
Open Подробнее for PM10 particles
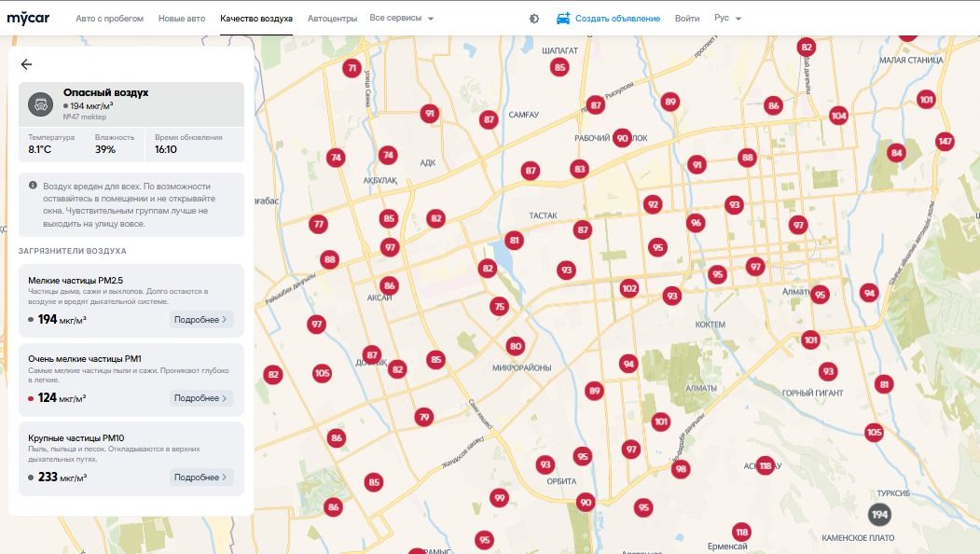pos(200,478)
